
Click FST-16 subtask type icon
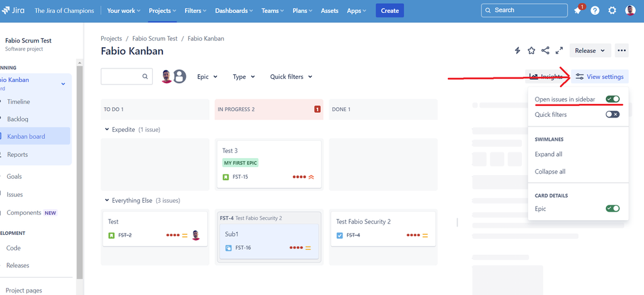(229, 248)
